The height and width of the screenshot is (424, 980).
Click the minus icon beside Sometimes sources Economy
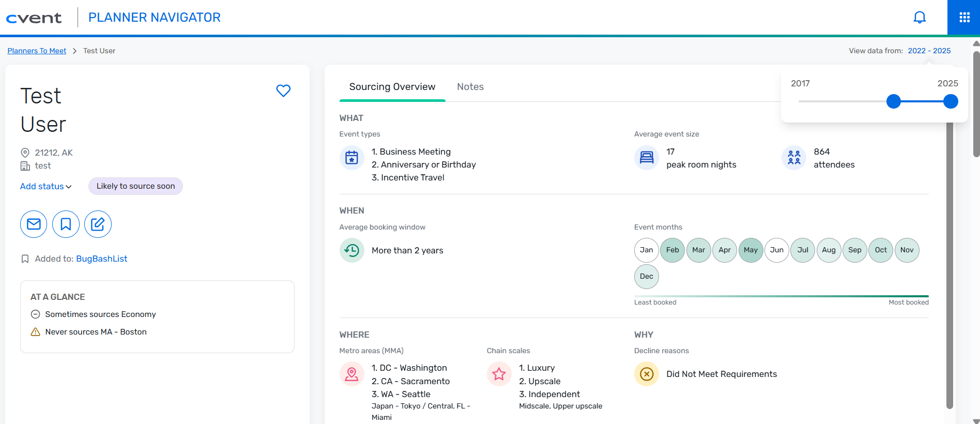pyautogui.click(x=35, y=314)
